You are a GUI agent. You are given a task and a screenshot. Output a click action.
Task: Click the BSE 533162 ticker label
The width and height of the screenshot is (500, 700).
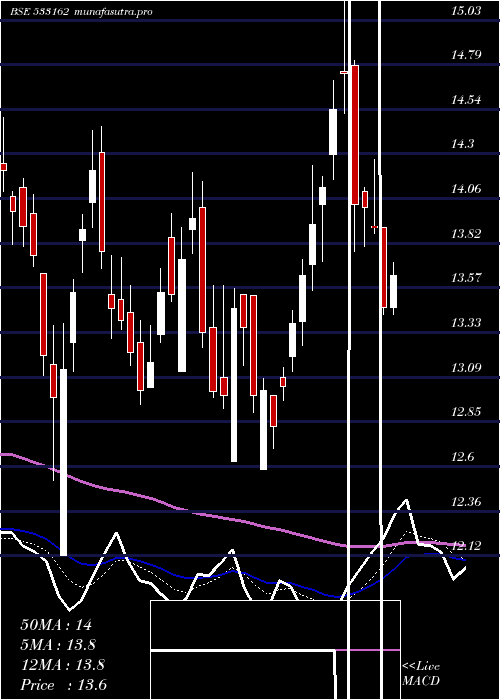tap(40, 12)
